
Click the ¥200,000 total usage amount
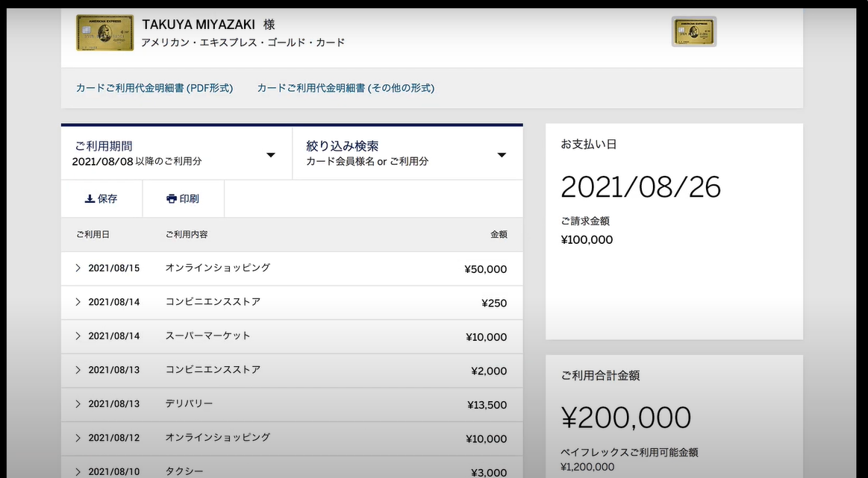point(625,418)
